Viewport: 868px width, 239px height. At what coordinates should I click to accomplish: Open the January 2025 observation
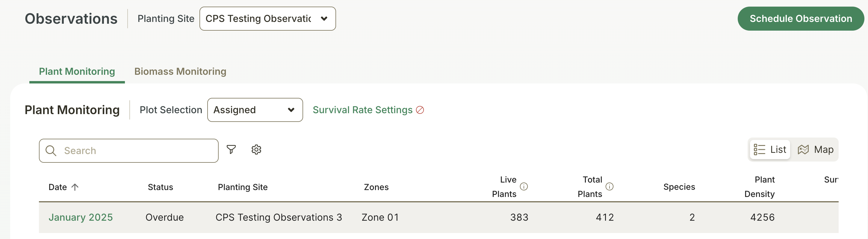click(81, 217)
